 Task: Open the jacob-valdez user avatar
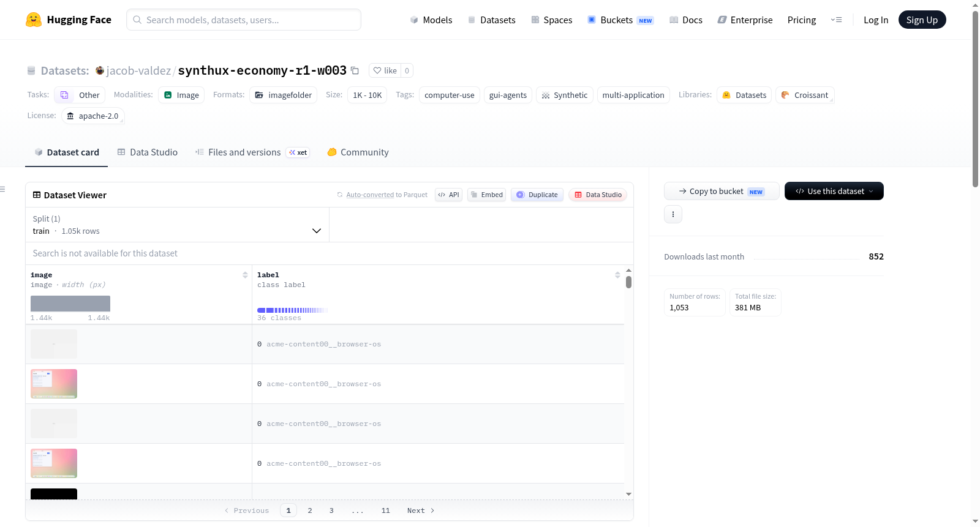tap(100, 70)
